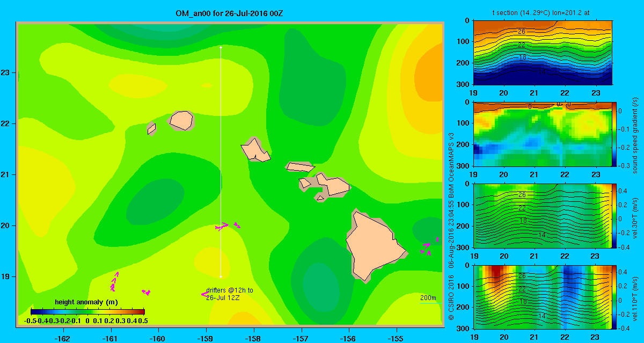Click the bottom endpoint of the white transect line
Screen dimensions: 644x343
[221, 276]
